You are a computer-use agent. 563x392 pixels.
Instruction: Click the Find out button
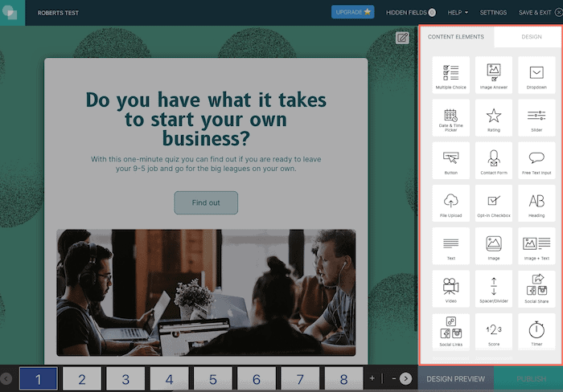pyautogui.click(x=206, y=203)
